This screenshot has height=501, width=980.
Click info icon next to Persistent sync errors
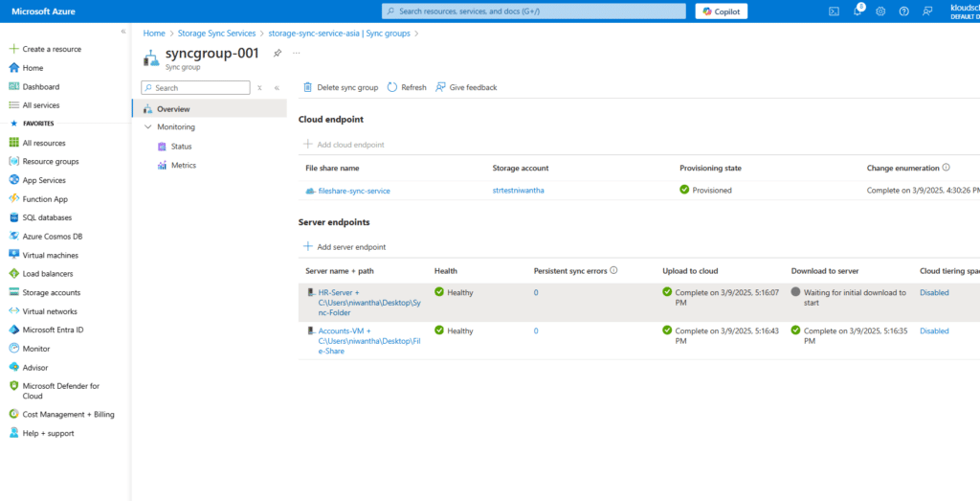coord(613,271)
